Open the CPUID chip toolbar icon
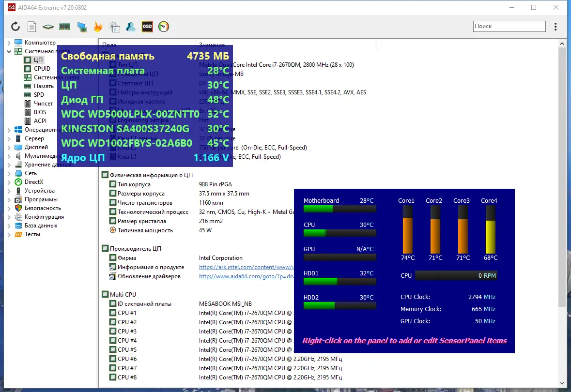This screenshot has width=571, height=392. 48,27
